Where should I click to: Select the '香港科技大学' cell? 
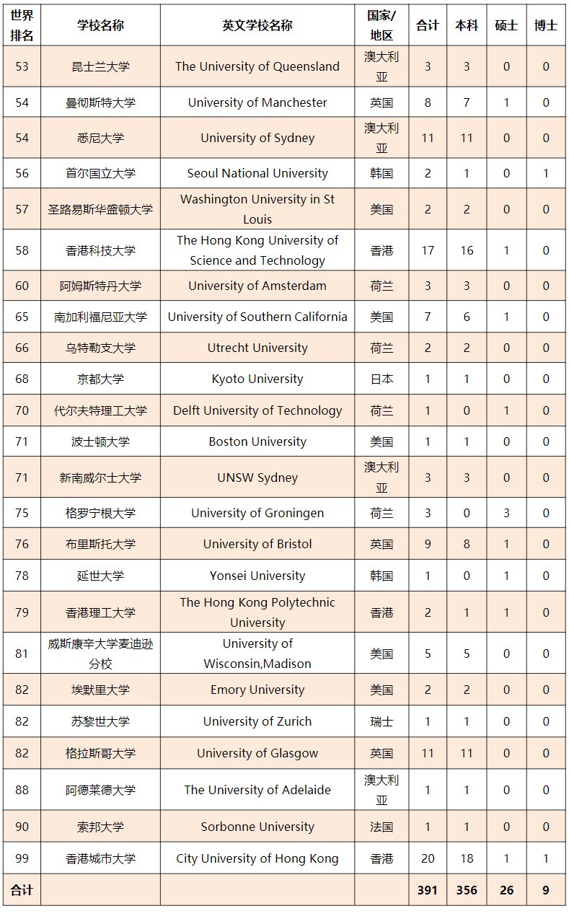click(100, 250)
